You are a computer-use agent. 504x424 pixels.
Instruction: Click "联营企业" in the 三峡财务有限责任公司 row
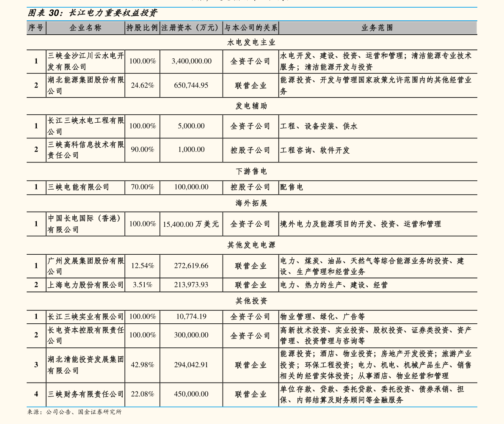251,394
